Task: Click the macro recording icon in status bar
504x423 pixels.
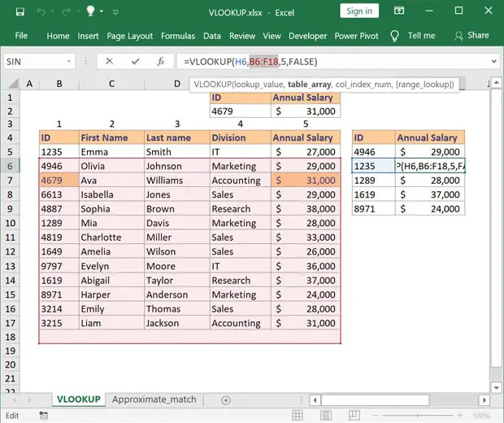Action: (43, 416)
